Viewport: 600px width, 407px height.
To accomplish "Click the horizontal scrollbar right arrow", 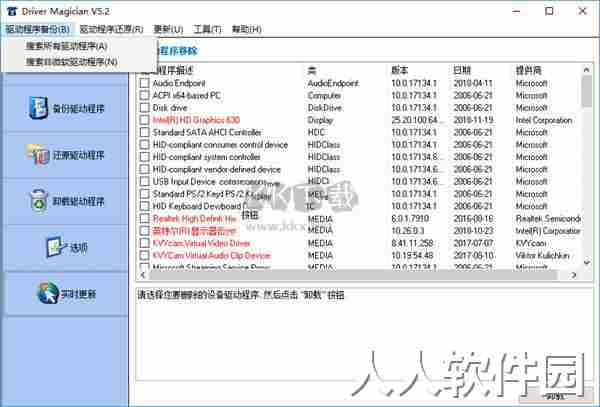I will tap(574, 275).
